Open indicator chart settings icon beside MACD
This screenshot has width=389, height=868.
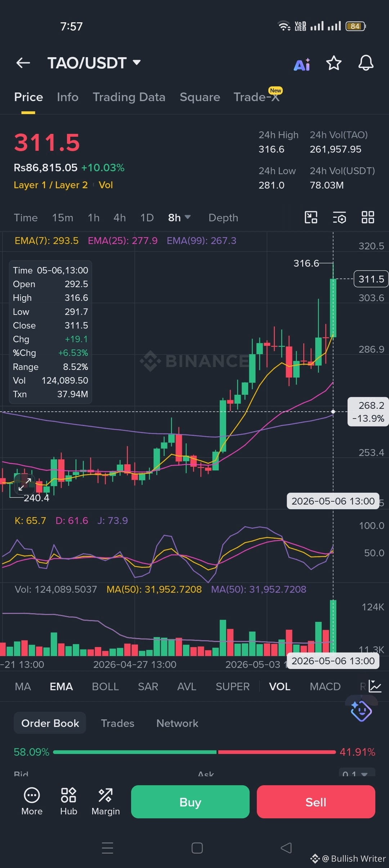pyautogui.click(x=375, y=686)
